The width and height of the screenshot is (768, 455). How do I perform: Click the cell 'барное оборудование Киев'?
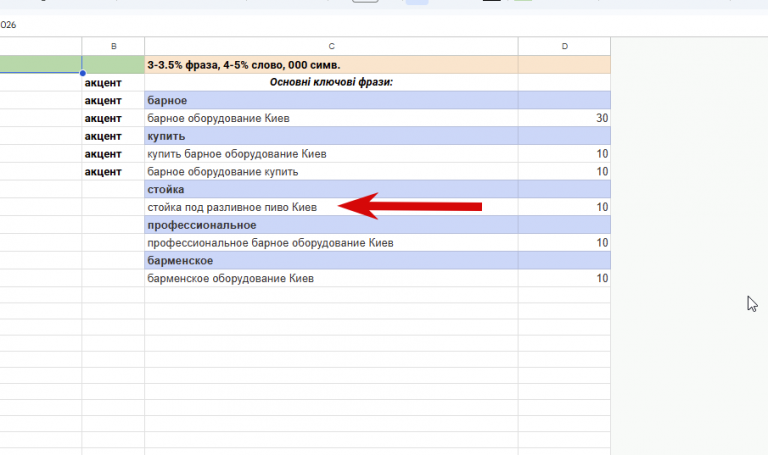tap(331, 118)
